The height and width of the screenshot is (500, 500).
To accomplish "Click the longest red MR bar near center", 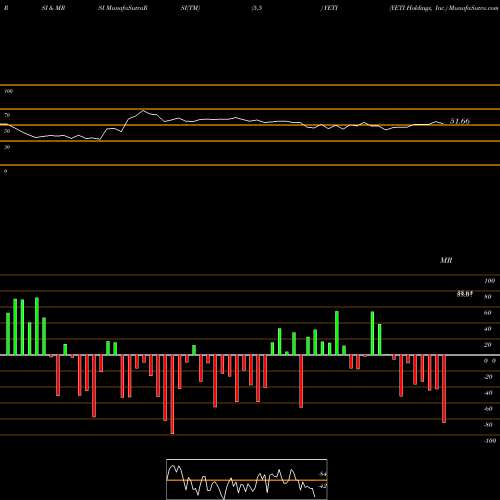I will click(x=172, y=395).
